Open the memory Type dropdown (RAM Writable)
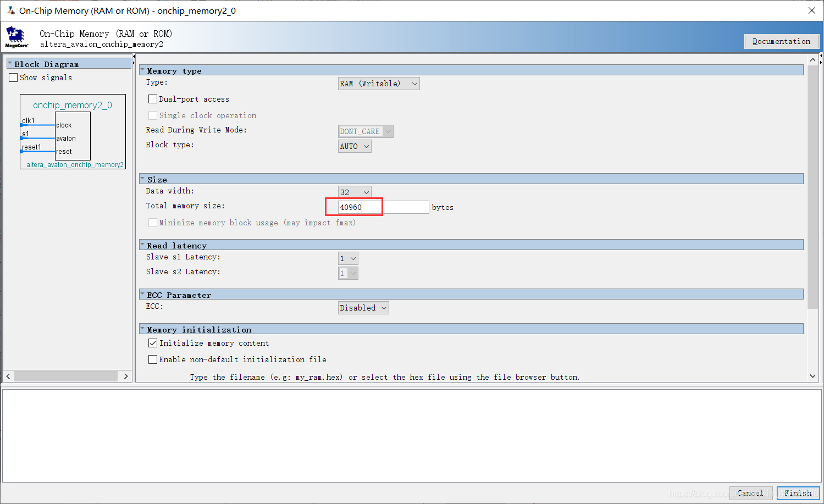Viewport: 824px width, 504px height. [x=379, y=84]
